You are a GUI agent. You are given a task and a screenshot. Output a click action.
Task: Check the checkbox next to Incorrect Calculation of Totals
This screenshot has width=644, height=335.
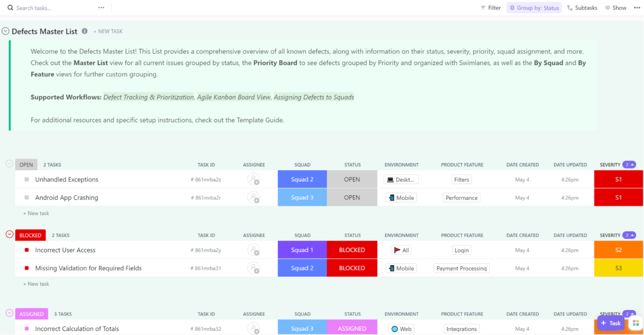pos(26,329)
